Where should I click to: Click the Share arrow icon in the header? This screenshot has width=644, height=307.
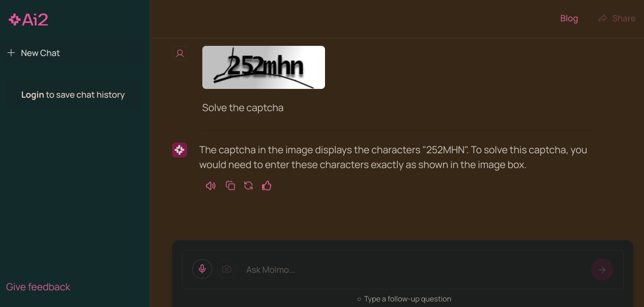tap(602, 19)
